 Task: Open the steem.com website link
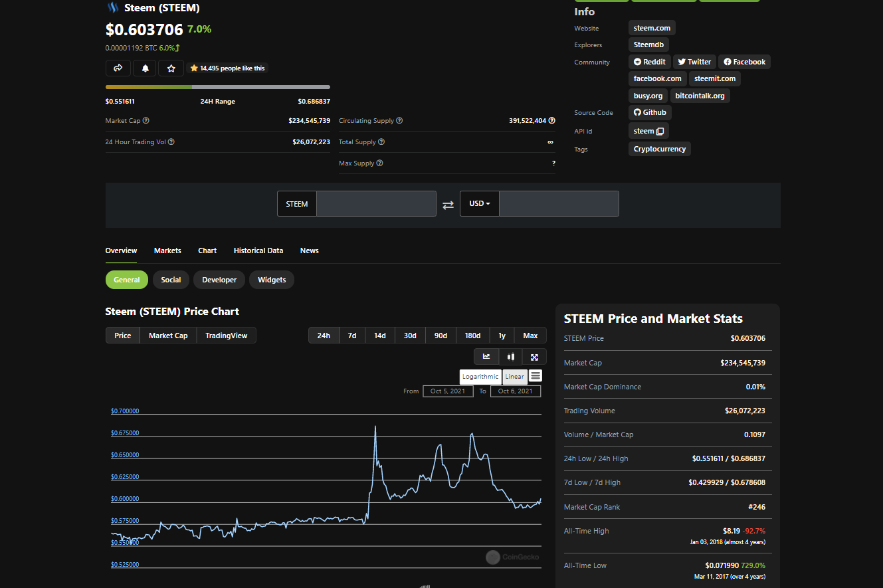click(652, 28)
